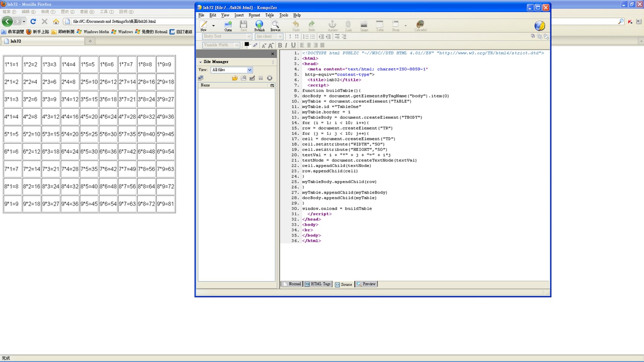644x362 pixels.
Task: Click the Redo arrow icon in KompoZer
Action: tap(312, 26)
